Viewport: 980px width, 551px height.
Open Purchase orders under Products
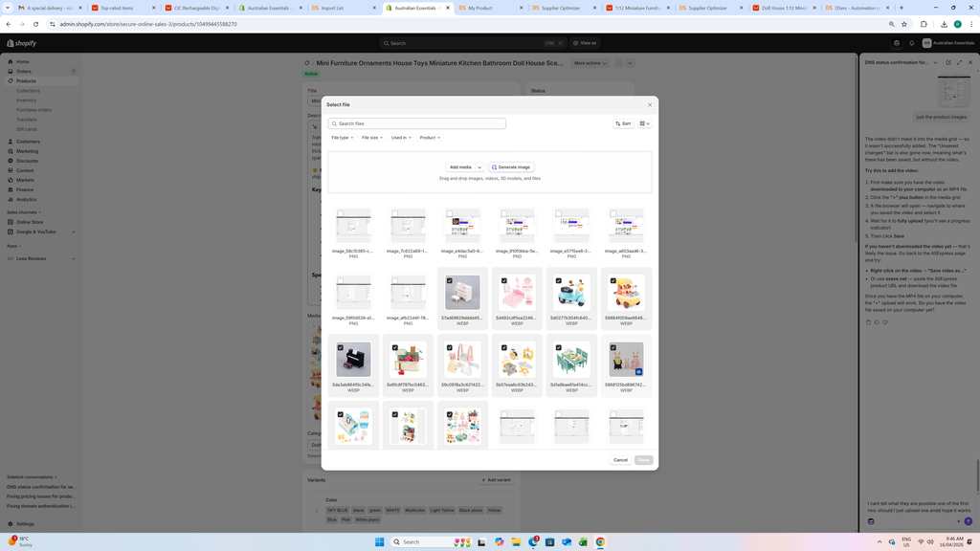coord(33,110)
